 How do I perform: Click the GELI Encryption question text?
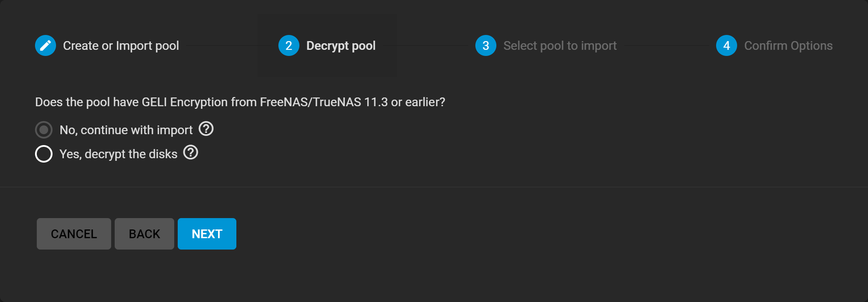click(240, 102)
